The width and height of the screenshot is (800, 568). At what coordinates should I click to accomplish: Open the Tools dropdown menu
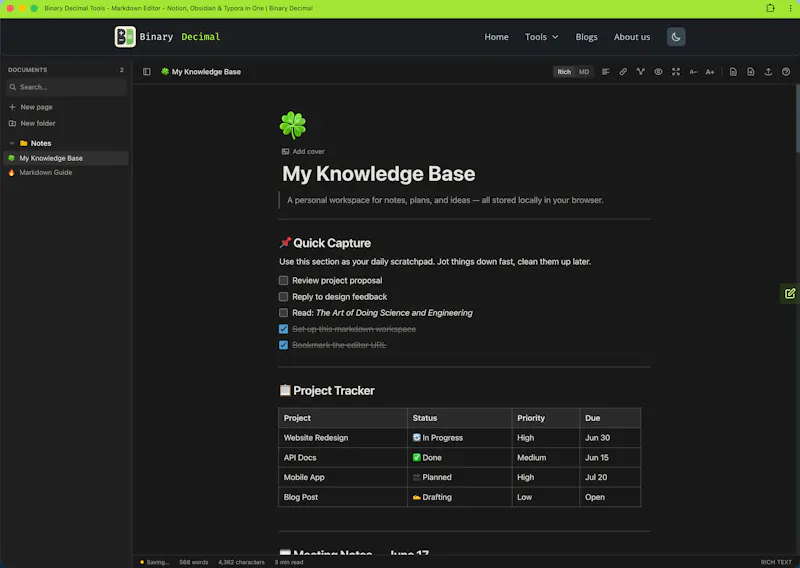(541, 37)
